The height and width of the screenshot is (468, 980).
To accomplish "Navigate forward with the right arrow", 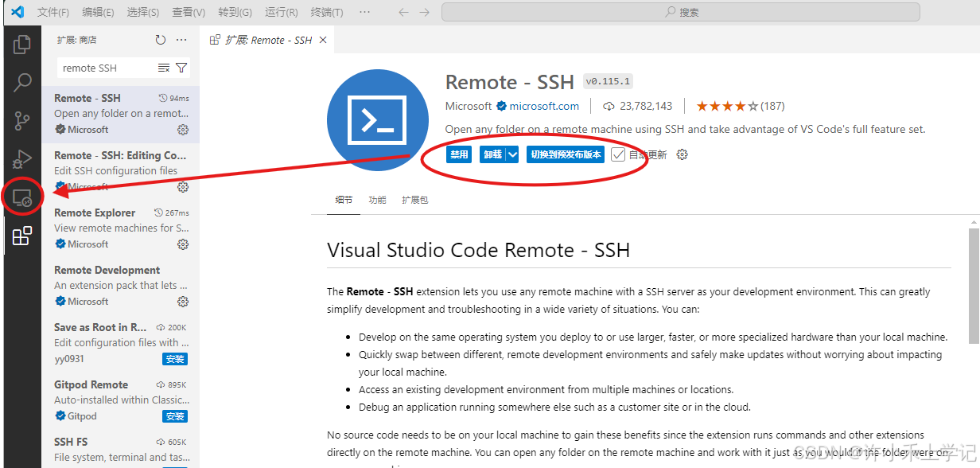I will [426, 12].
